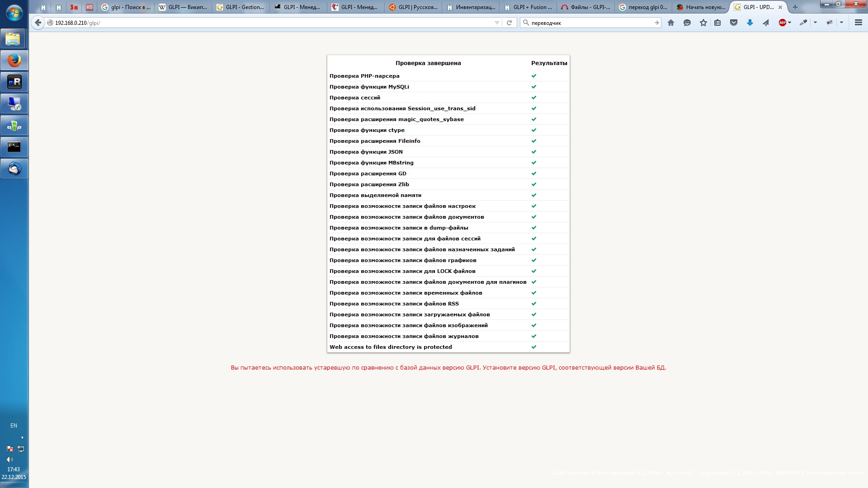Select the pinned 'К6' tab
The height and width of the screenshot is (488, 868).
pos(90,7)
